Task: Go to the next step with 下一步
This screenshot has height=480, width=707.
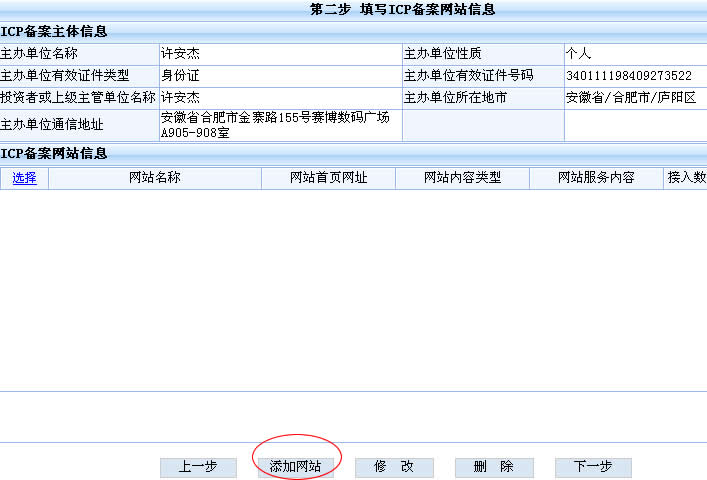Action: click(593, 467)
